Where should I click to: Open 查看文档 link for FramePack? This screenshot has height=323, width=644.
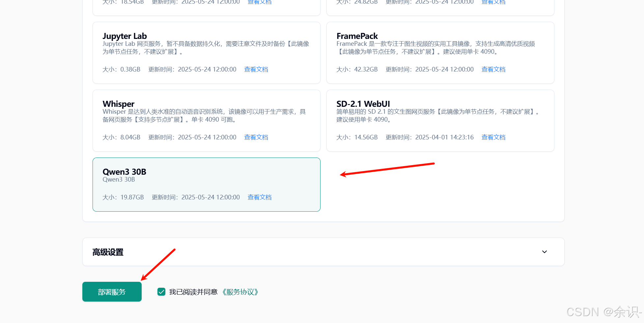coord(493,69)
